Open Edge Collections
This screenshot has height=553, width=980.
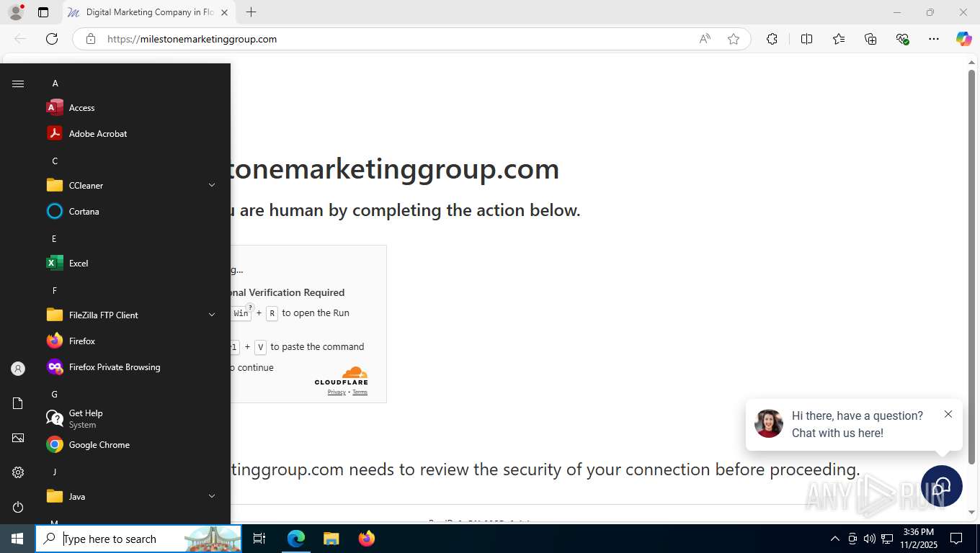coord(870,39)
